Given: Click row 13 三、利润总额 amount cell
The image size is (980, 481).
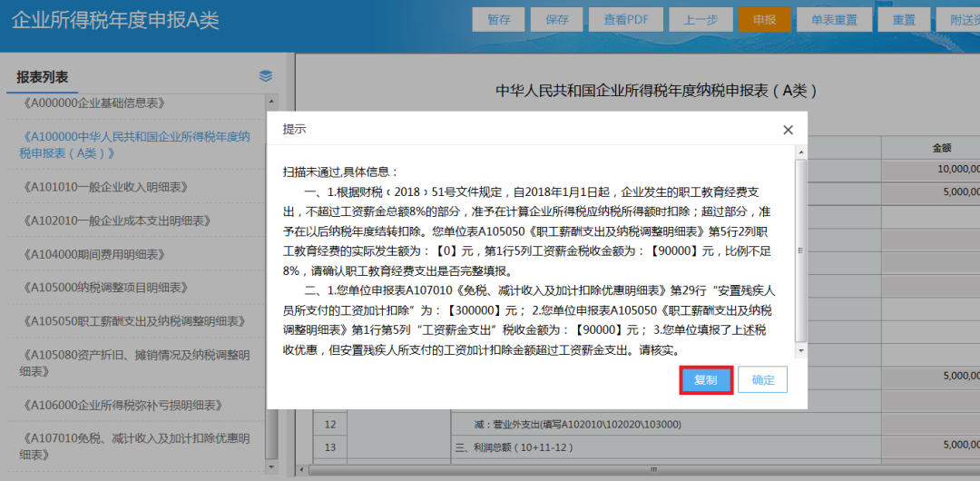Looking at the screenshot, I should click(x=931, y=447).
